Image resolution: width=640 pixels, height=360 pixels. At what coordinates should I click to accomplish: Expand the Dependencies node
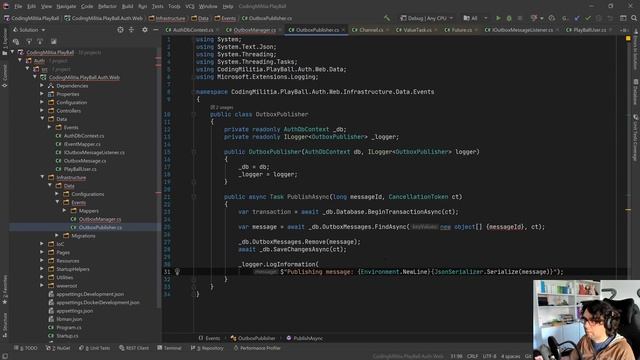point(42,86)
